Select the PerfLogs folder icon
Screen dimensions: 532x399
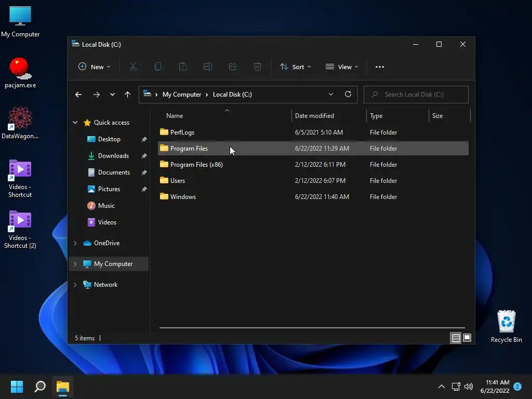coord(164,132)
